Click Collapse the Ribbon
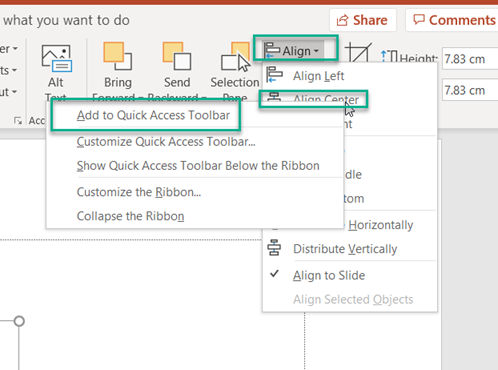 tap(195, 216)
